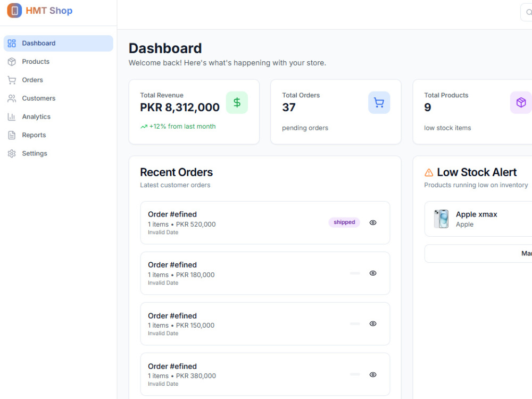The height and width of the screenshot is (399, 532).
Task: Click the button below Apple xmax card
Action: pos(478,253)
